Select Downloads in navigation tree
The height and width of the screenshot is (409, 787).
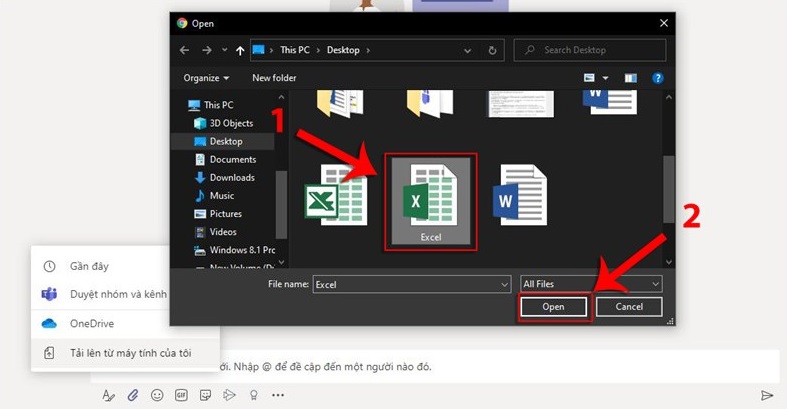point(224,178)
